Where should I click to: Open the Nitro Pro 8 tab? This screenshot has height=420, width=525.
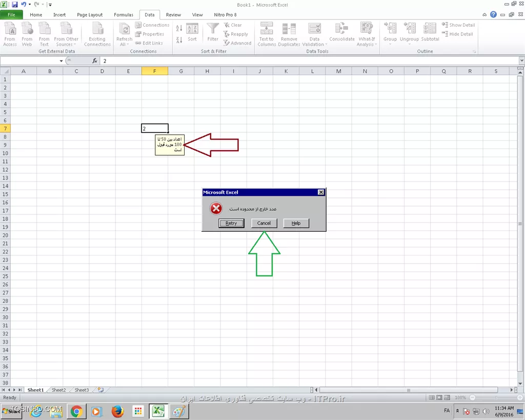pos(225,15)
